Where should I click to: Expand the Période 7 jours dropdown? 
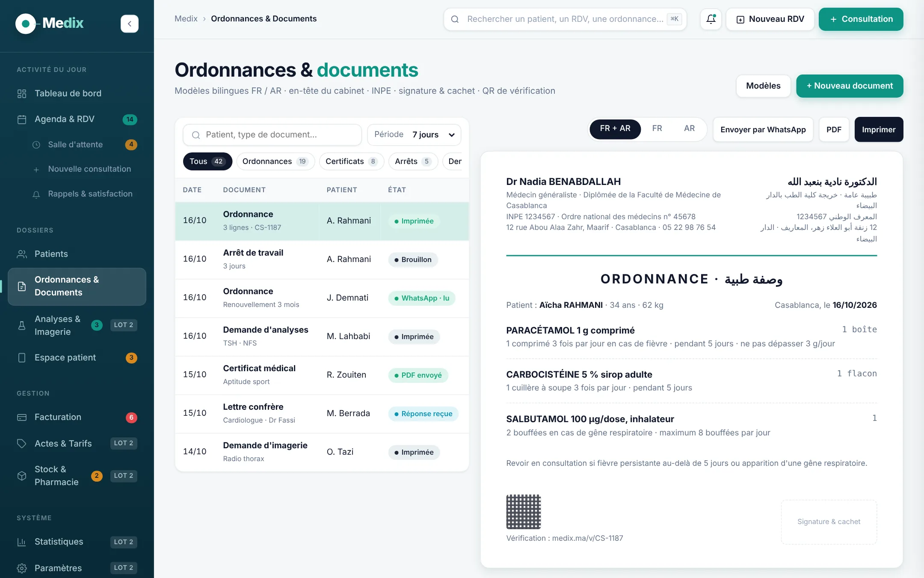pos(414,135)
